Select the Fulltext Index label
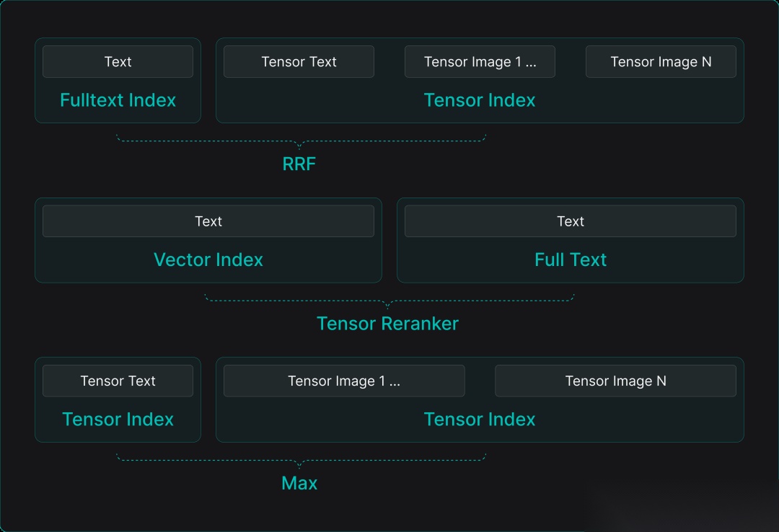Image resolution: width=779 pixels, height=532 pixels. 118,100
